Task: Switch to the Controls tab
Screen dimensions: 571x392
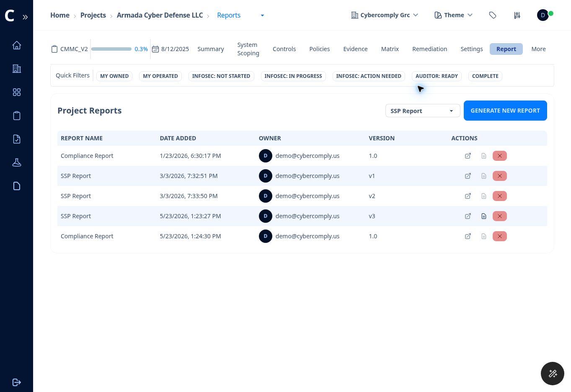Action: point(284,49)
